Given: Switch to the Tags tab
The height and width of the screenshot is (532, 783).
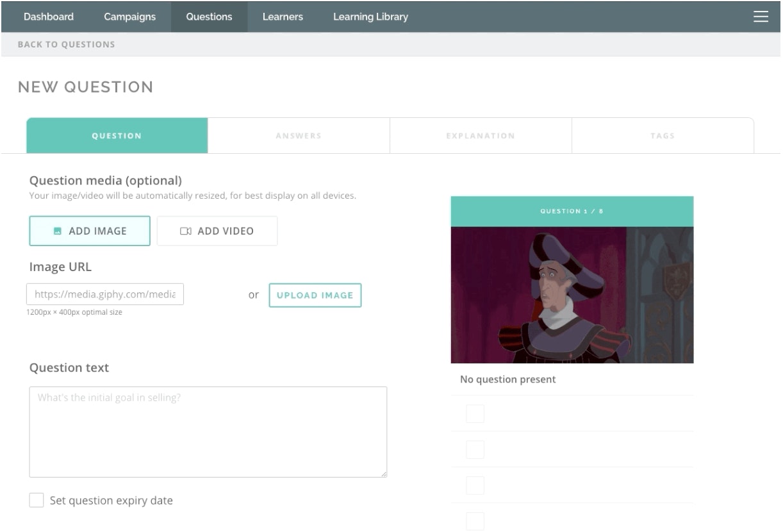Looking at the screenshot, I should [x=663, y=136].
